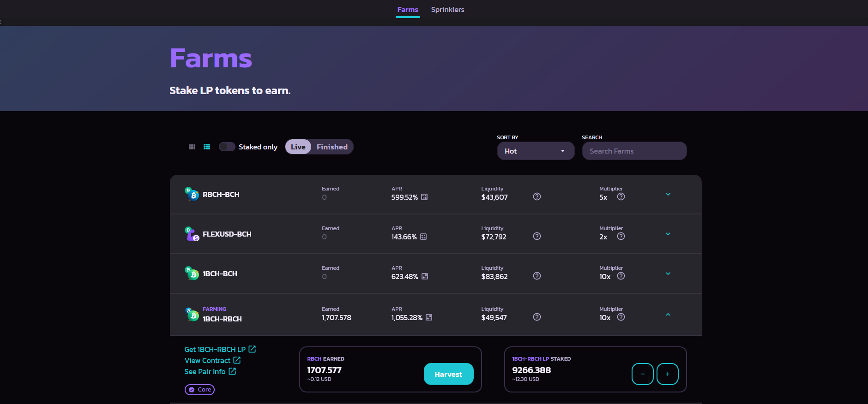Show liquidity help for FLEXUSD-BCH
This screenshot has width=868, height=404.
pos(537,236)
